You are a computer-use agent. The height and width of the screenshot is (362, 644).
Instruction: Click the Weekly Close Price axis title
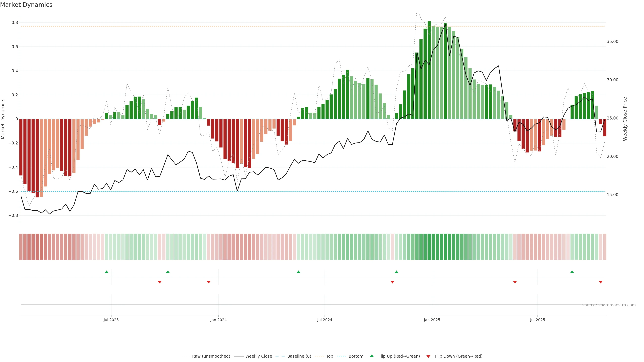click(x=625, y=119)
